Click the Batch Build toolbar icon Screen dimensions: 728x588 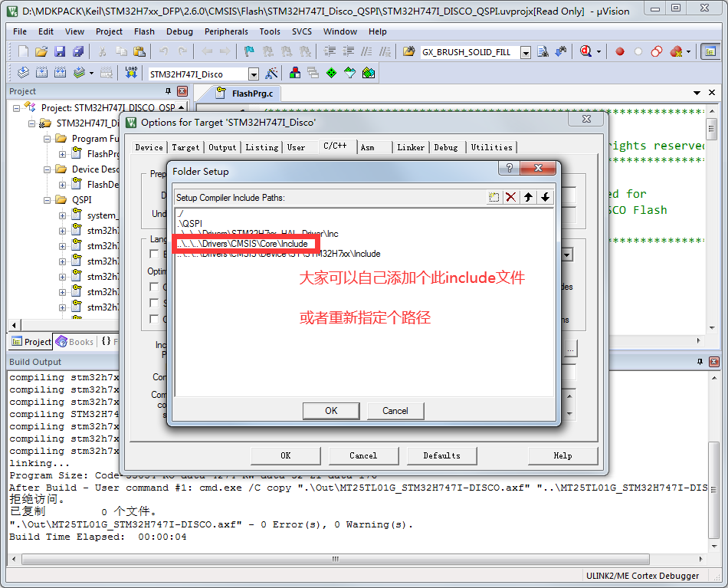(80, 73)
